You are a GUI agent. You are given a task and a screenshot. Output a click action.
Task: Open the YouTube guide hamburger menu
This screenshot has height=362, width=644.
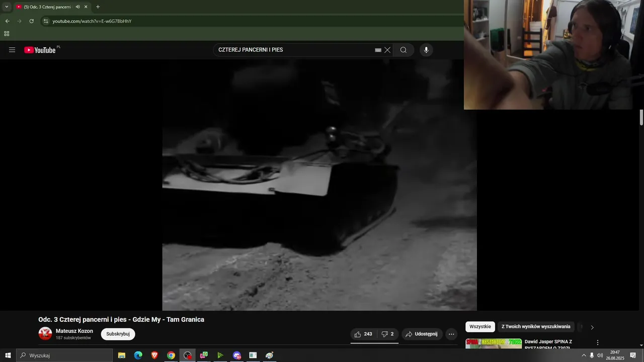[x=12, y=50]
